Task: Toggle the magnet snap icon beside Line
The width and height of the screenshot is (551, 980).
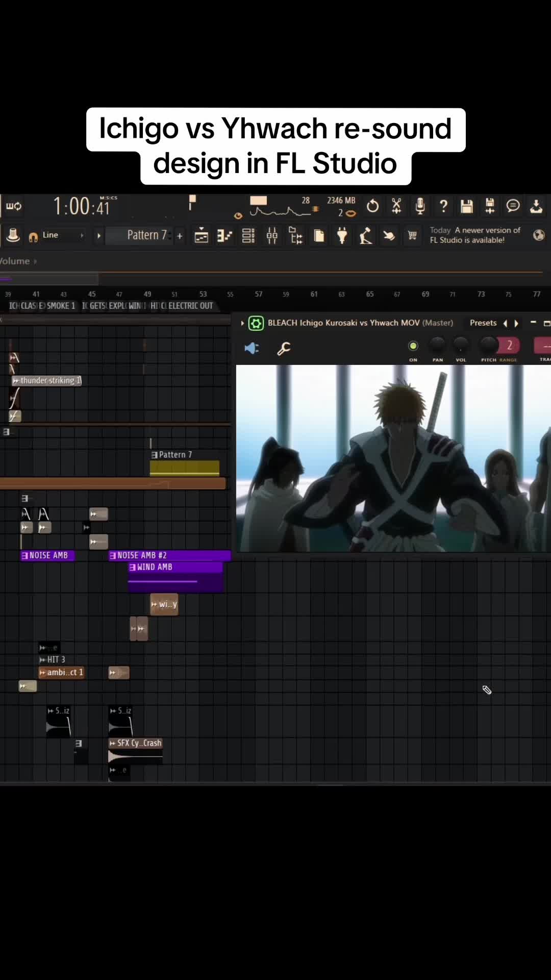Action: 33,236
